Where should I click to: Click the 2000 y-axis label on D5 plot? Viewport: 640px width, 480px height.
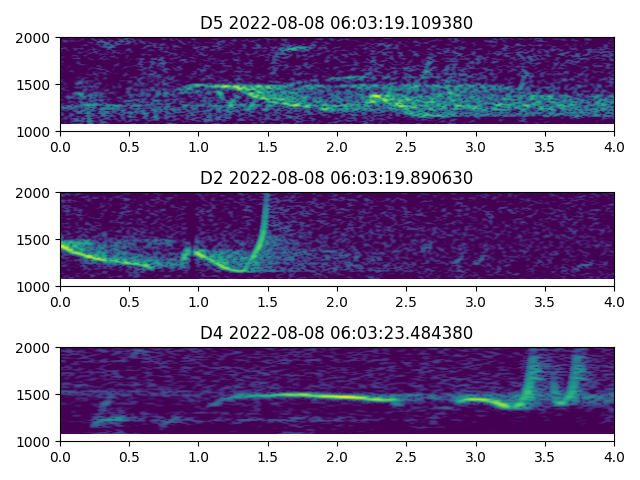tap(36, 38)
